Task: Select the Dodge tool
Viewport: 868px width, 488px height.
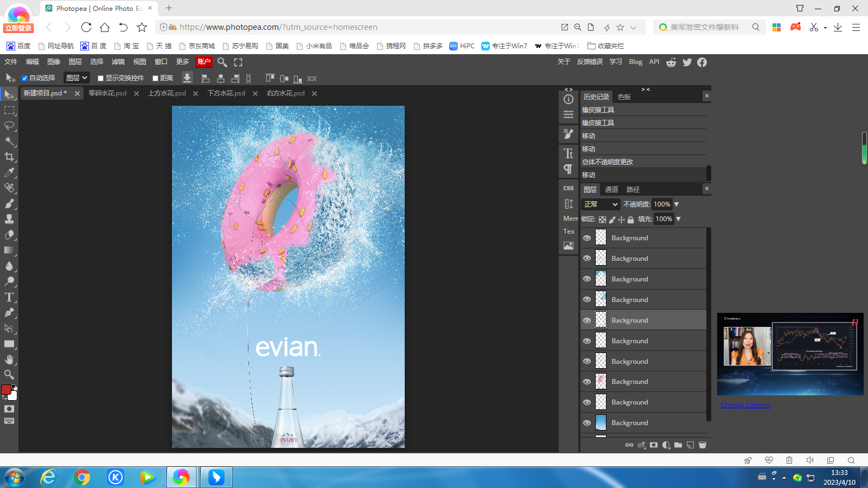Action: (9, 281)
